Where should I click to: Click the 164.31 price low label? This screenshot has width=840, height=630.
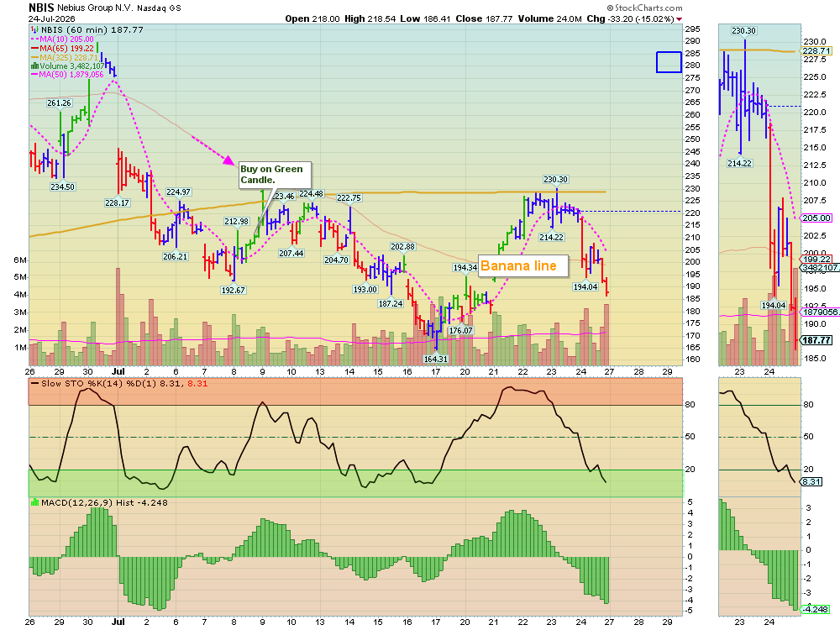[x=435, y=359]
